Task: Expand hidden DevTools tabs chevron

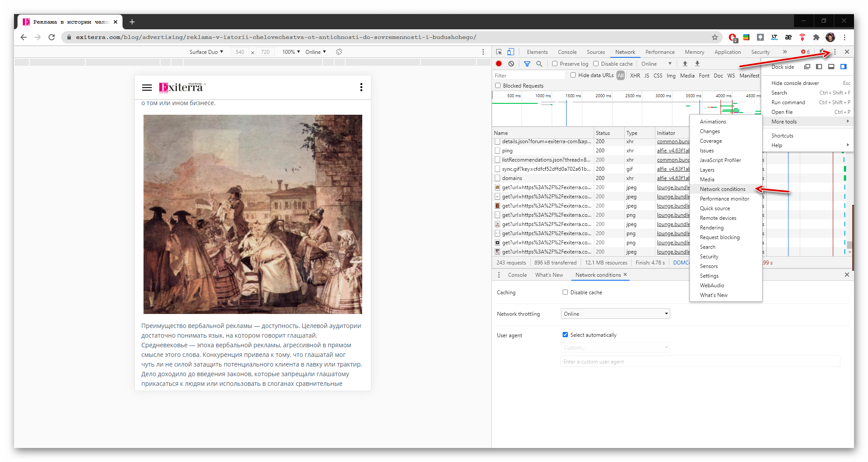Action: 785,52
